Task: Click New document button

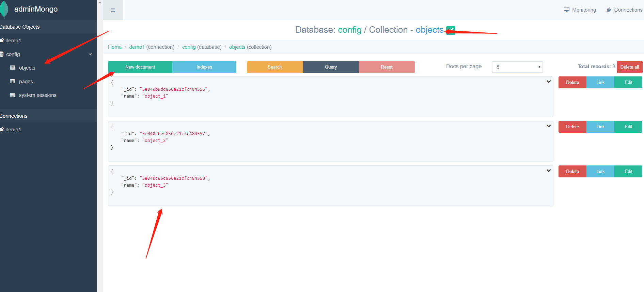Action: [x=140, y=67]
